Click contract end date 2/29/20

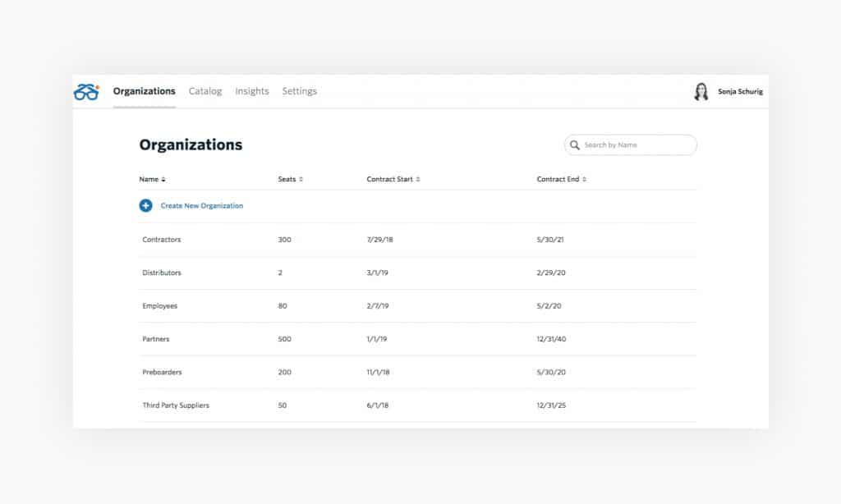click(x=551, y=273)
